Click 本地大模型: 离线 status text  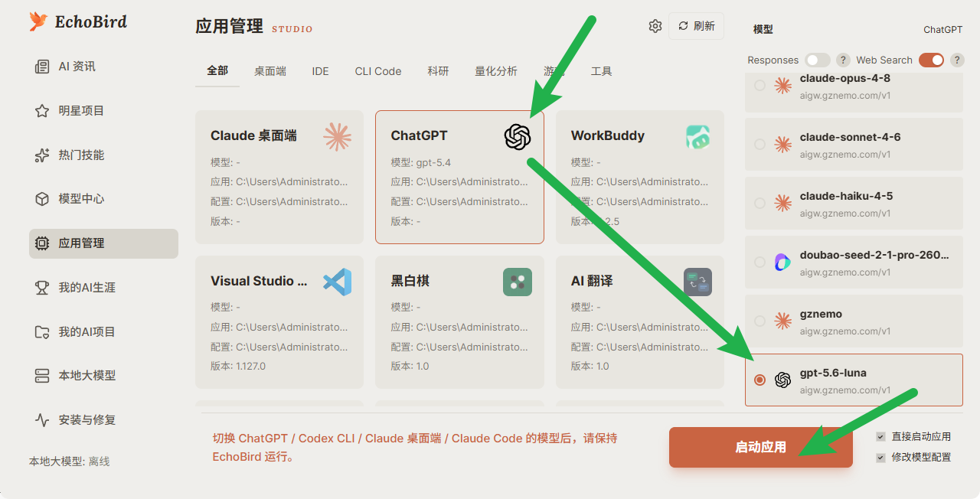tap(70, 461)
